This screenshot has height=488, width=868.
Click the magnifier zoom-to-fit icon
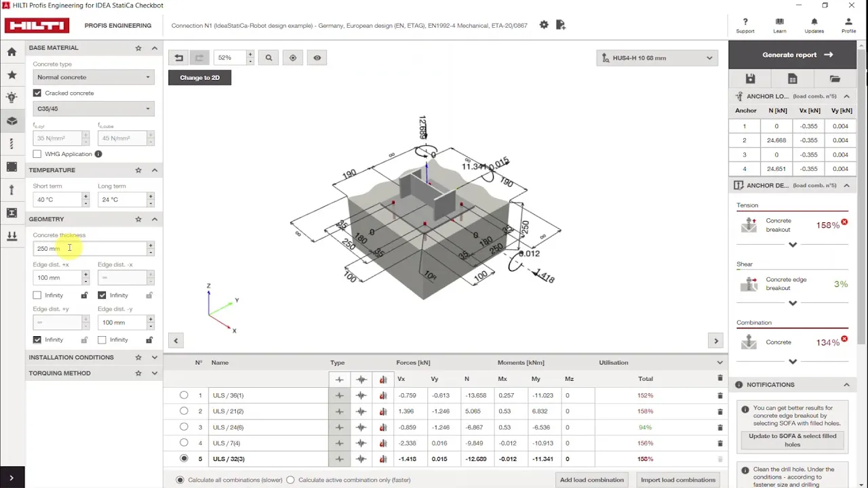click(269, 58)
